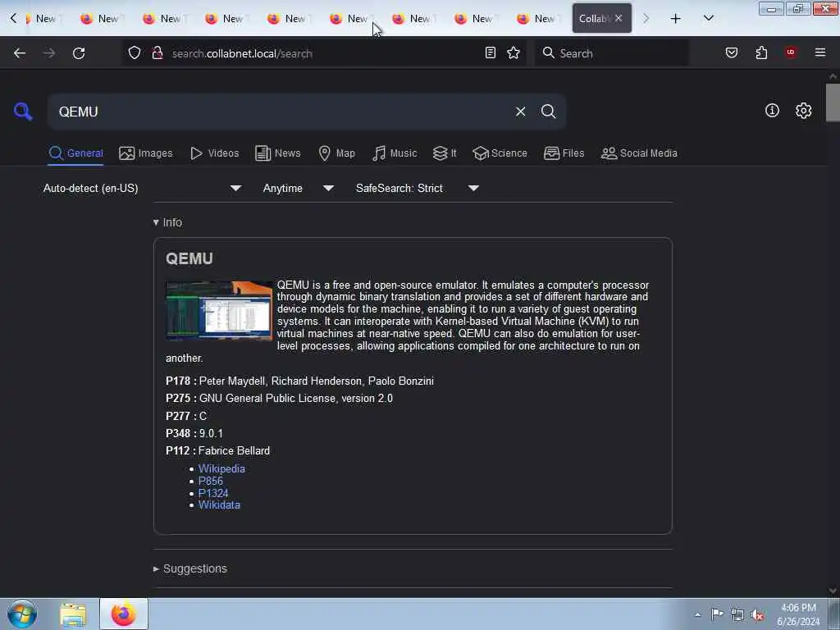The image size is (840, 630).
Task: Go back with browser back arrow
Action: tap(20, 53)
